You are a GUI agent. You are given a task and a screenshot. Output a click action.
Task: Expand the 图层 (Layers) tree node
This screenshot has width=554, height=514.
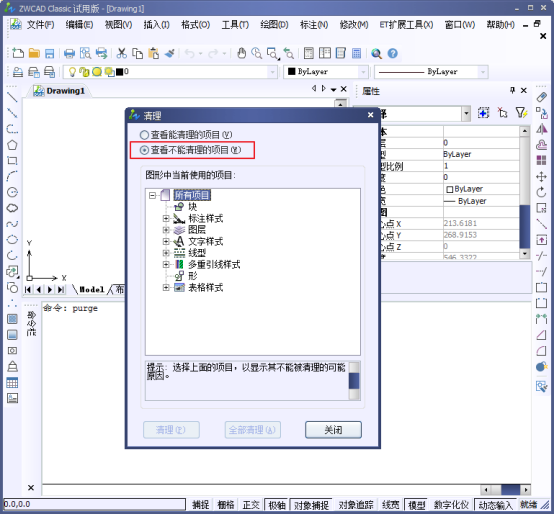(x=166, y=230)
